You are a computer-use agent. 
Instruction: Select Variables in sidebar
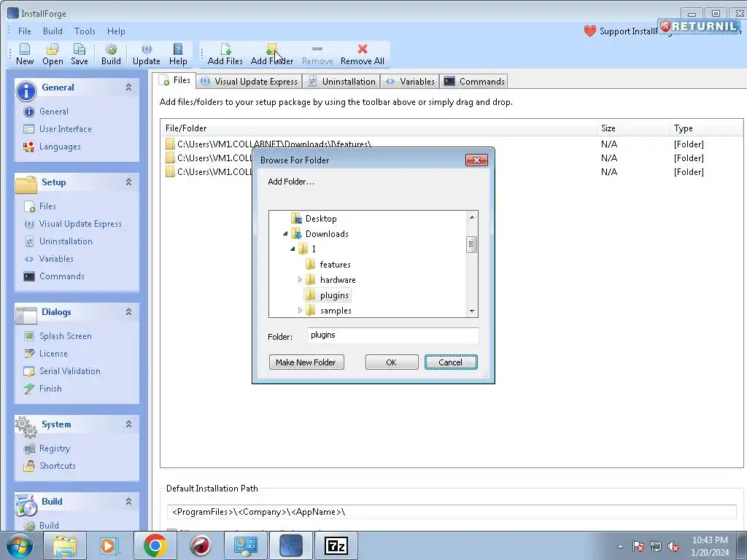56,259
